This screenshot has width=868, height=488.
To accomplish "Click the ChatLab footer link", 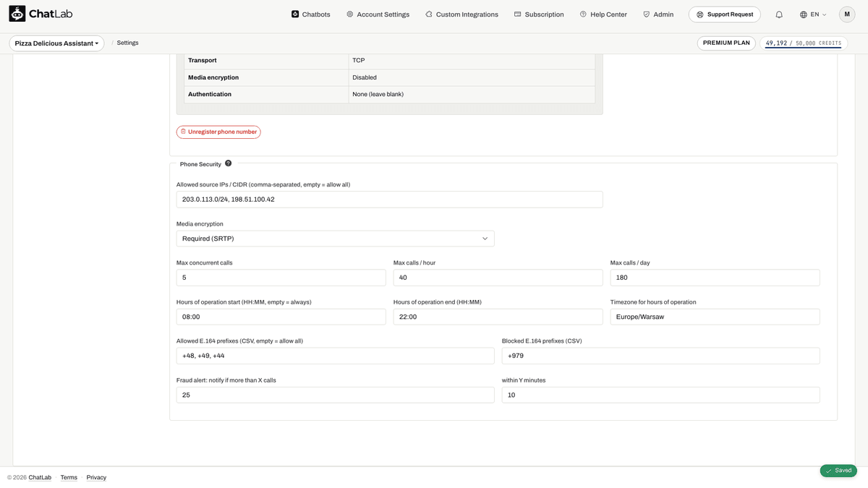I will 40,477.
